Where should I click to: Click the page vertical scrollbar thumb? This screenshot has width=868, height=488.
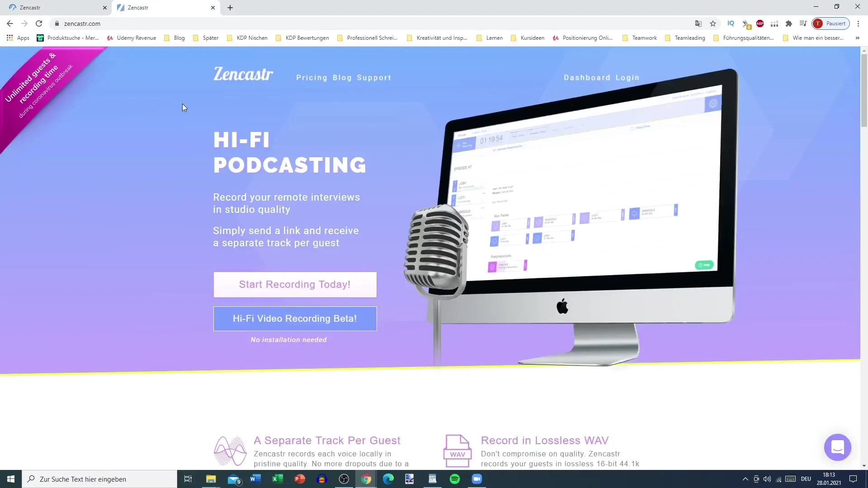(x=864, y=90)
